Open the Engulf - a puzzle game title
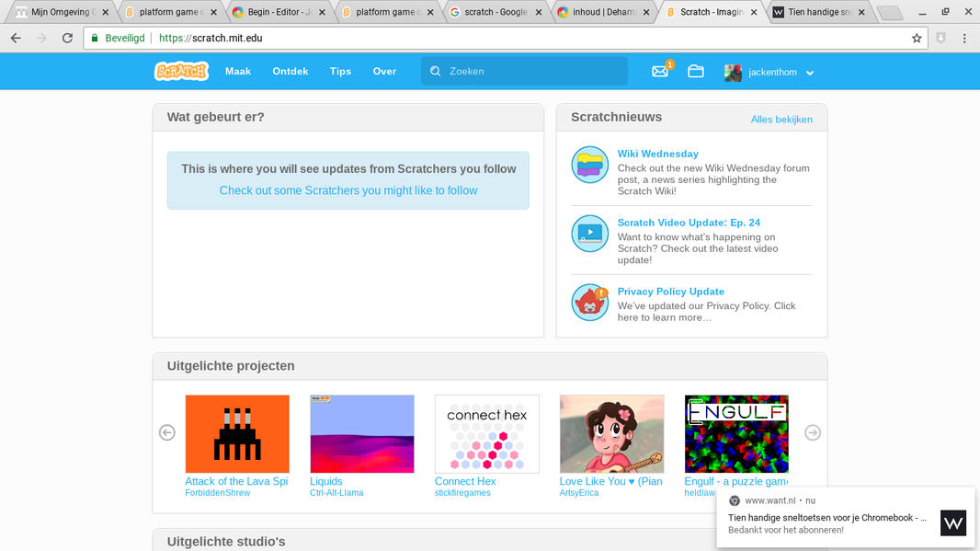 pos(735,482)
